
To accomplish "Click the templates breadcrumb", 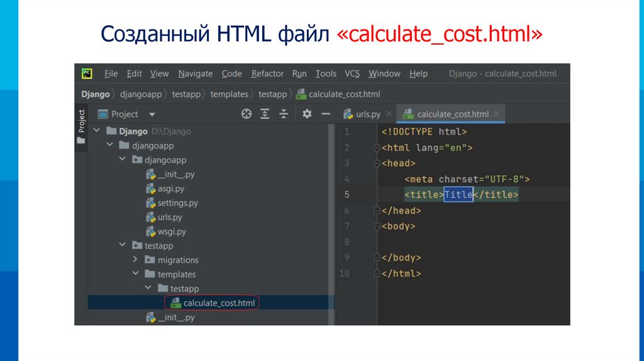I will click(x=229, y=94).
